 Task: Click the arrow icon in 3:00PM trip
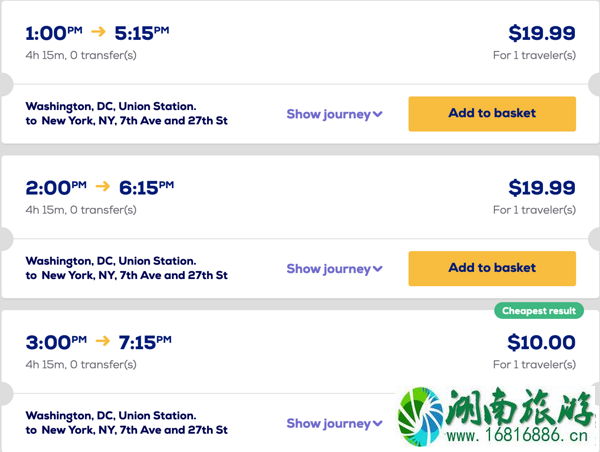click(103, 341)
